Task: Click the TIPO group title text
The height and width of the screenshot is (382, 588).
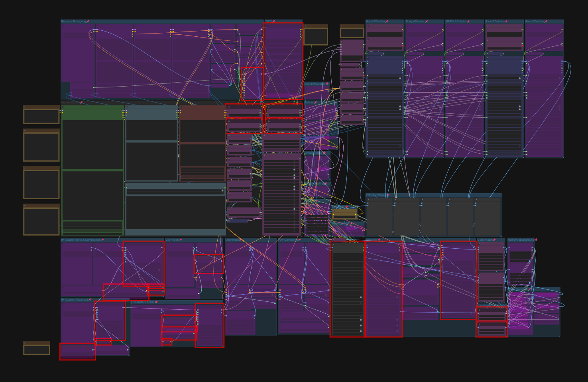Action: (269, 22)
